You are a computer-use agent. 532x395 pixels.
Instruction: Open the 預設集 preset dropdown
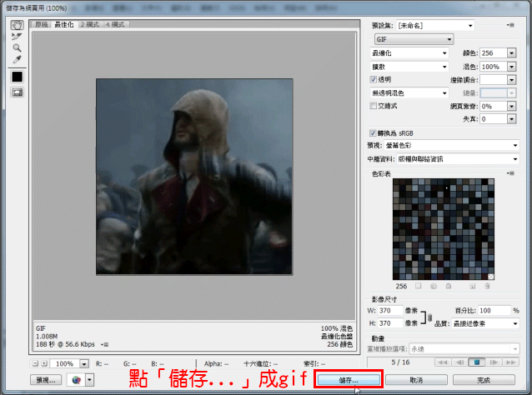(x=435, y=26)
